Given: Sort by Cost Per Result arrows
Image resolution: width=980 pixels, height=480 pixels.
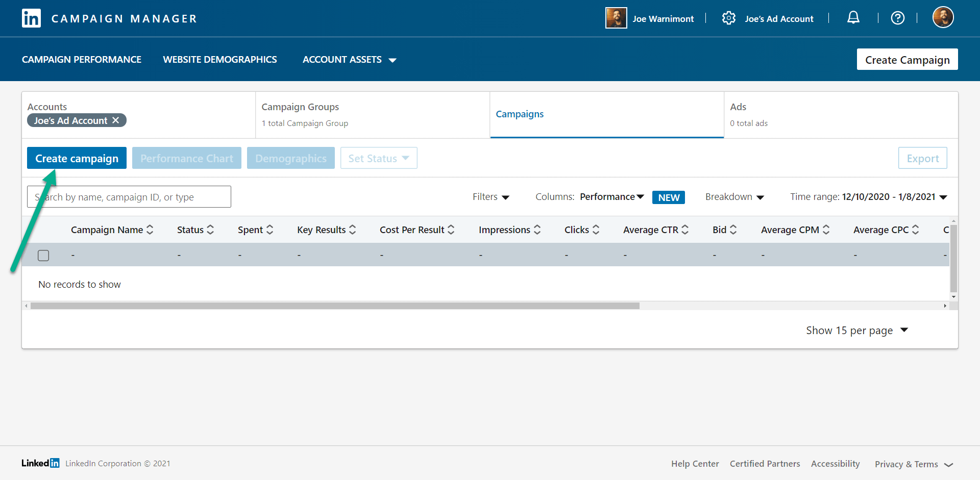Looking at the screenshot, I should [x=451, y=230].
